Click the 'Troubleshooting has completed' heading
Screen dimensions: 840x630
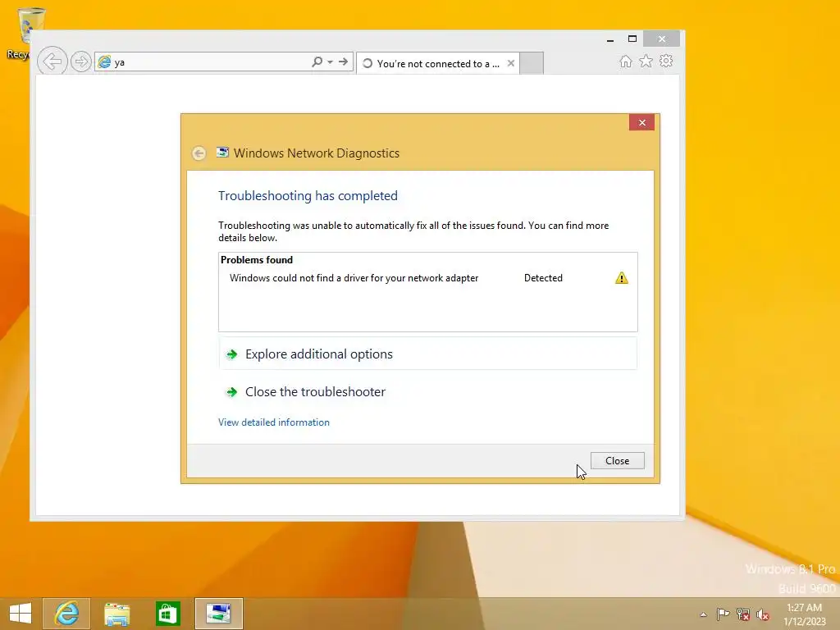click(x=308, y=196)
